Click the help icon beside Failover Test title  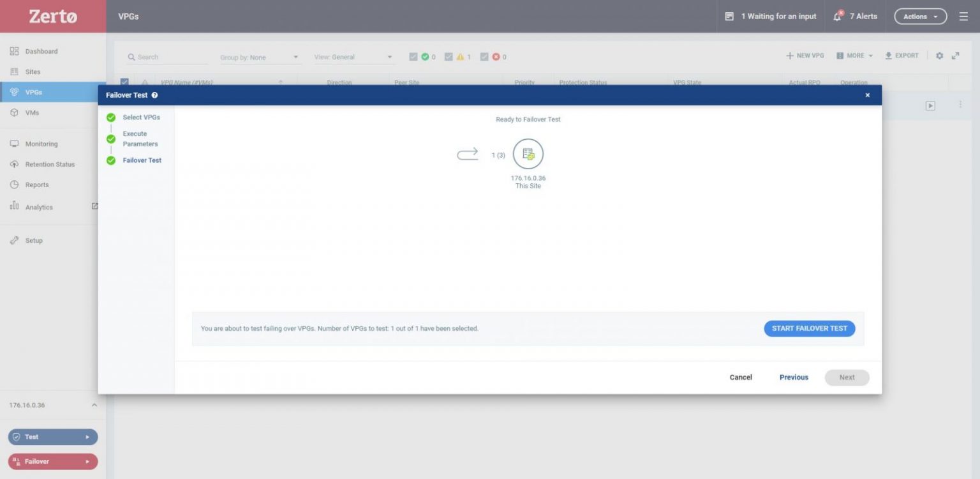click(155, 95)
